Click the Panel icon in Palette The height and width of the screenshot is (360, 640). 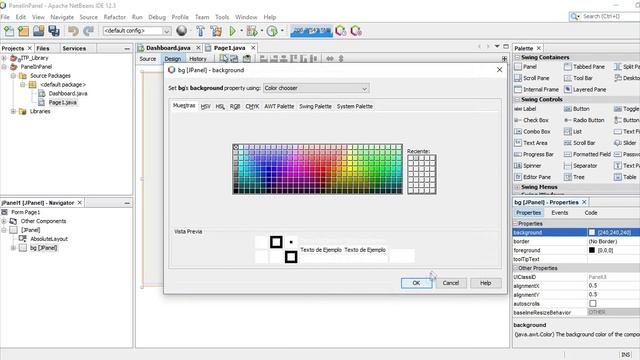[x=518, y=67]
